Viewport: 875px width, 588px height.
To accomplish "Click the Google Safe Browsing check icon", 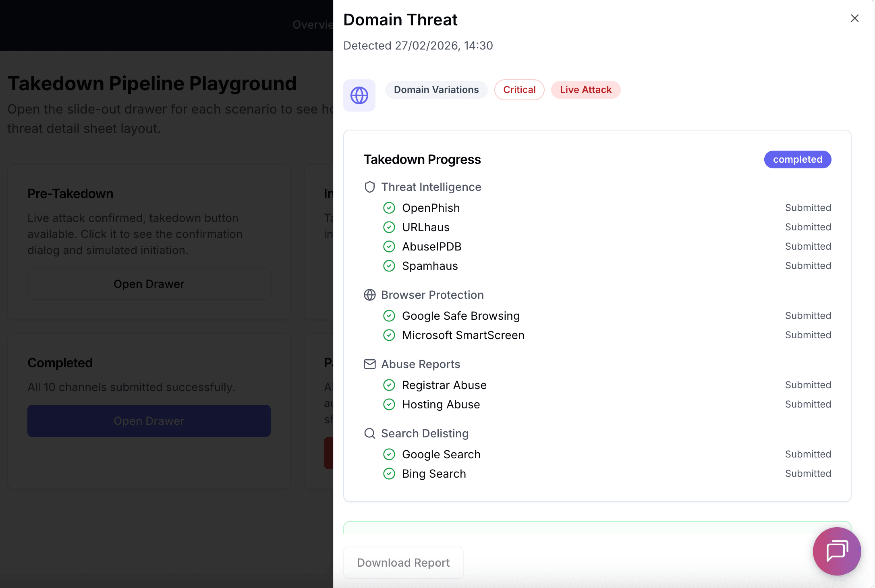I will click(x=389, y=316).
